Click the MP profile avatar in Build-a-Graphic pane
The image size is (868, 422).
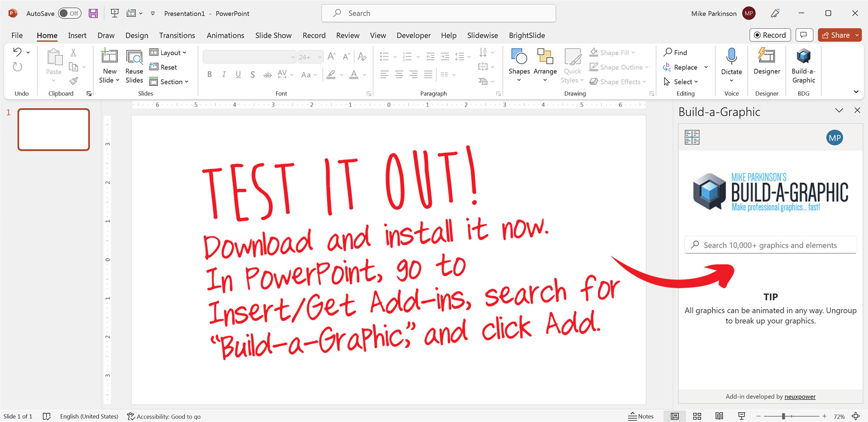click(x=834, y=138)
